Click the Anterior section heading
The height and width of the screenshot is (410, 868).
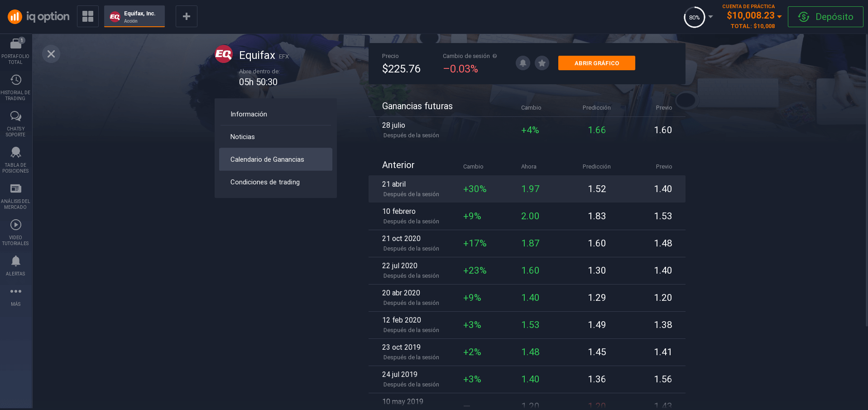pyautogui.click(x=398, y=165)
